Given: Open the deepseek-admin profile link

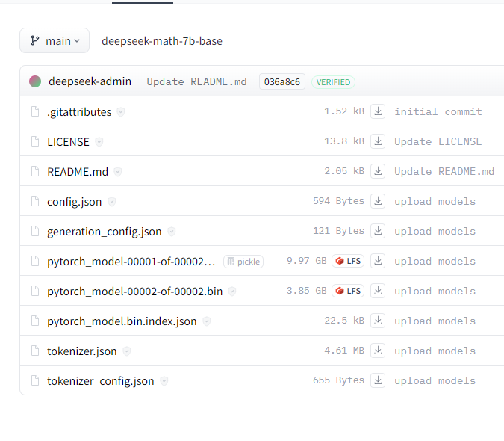Looking at the screenshot, I should tap(90, 81).
